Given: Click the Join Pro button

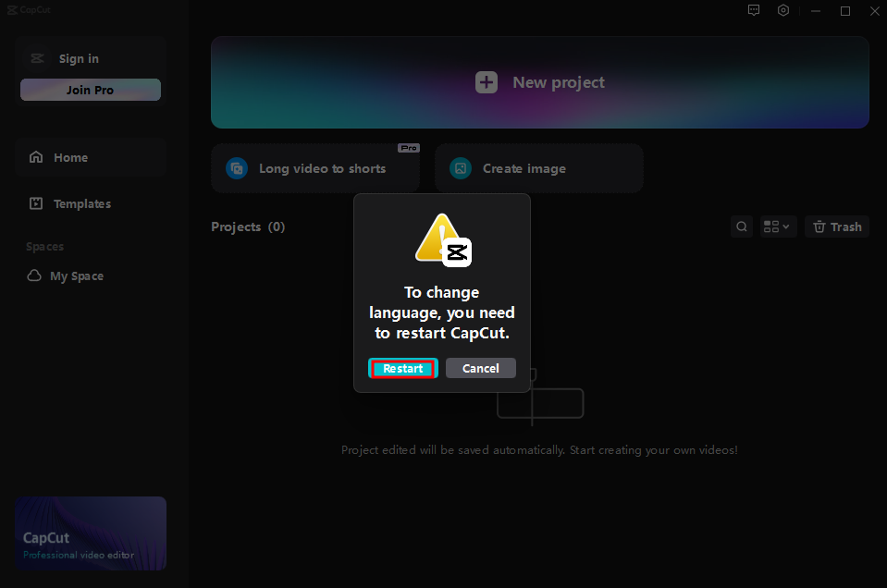Looking at the screenshot, I should click(91, 90).
